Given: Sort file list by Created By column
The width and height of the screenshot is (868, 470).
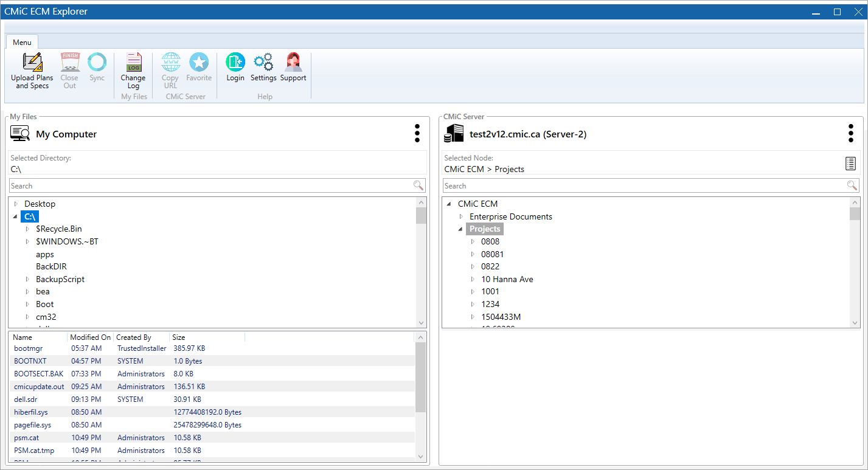Looking at the screenshot, I should coord(141,337).
